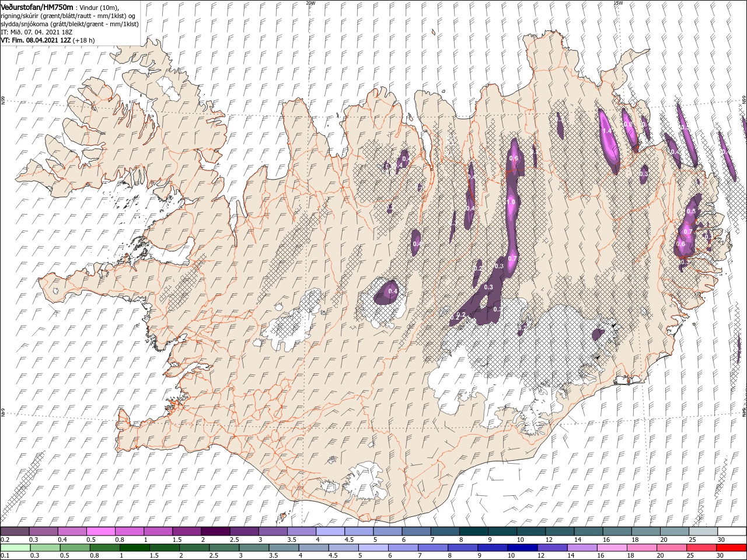Click the 0.4 label on the snow scale

click(61, 540)
